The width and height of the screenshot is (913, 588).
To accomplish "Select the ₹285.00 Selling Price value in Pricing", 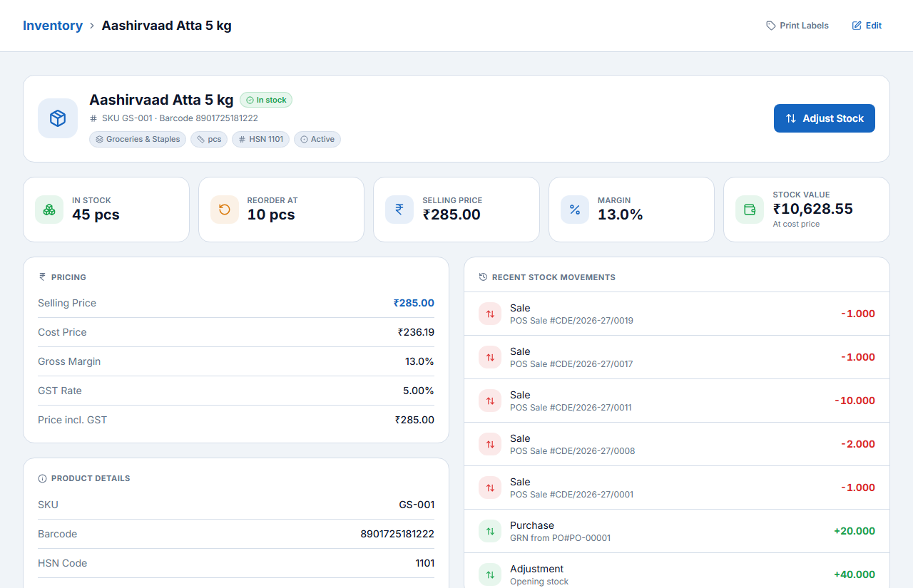I will click(414, 303).
